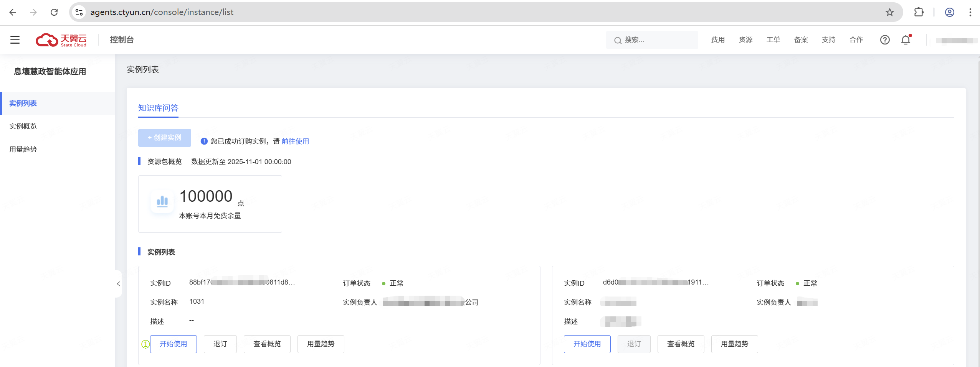Click 查看概览 on the second instance card

click(x=681, y=344)
